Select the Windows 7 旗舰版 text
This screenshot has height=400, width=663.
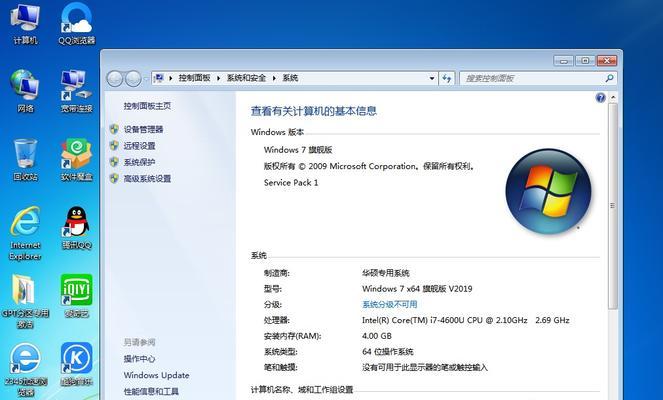pyautogui.click(x=298, y=150)
